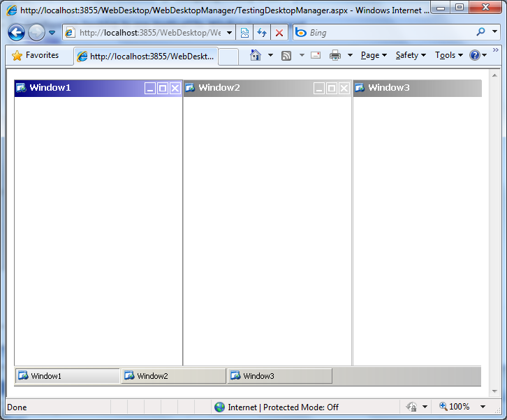Select the Window2 taskbar button
Viewport: 507px width, 420px height.
click(x=173, y=376)
